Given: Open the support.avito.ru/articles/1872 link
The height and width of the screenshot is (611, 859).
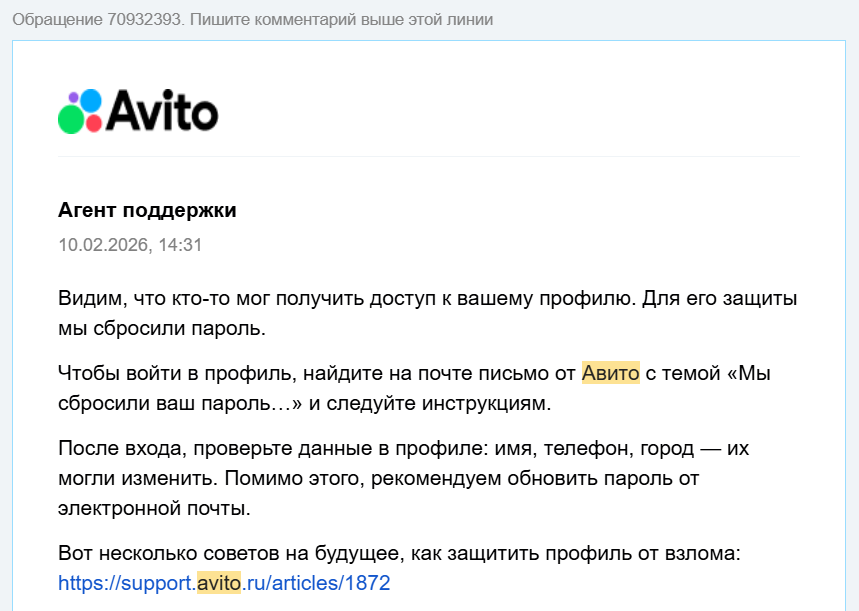Looking at the screenshot, I should coord(224,583).
